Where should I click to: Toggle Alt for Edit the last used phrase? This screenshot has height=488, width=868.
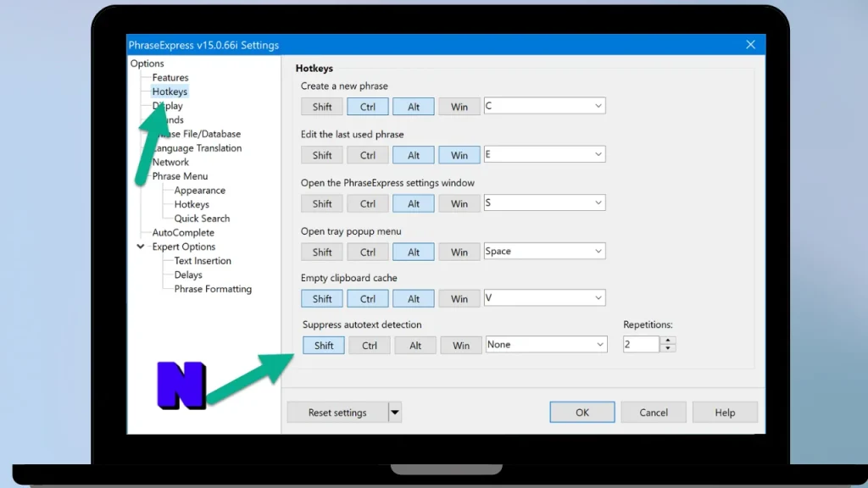pos(414,156)
